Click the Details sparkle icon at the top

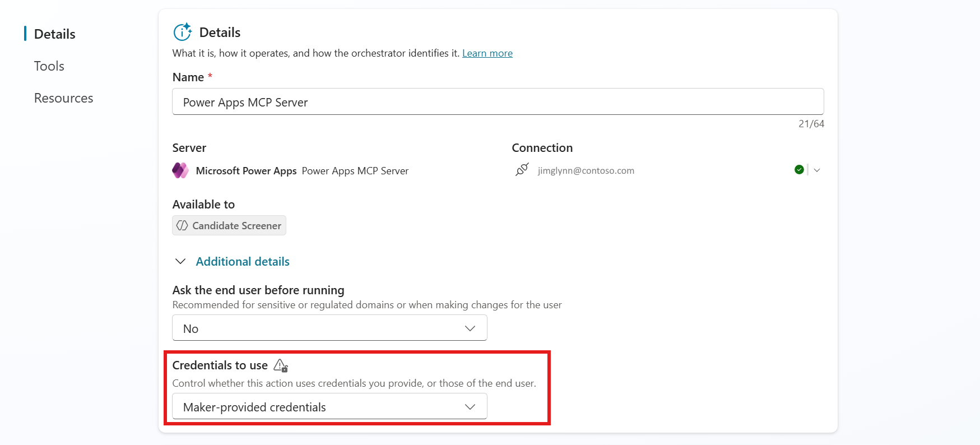[182, 32]
